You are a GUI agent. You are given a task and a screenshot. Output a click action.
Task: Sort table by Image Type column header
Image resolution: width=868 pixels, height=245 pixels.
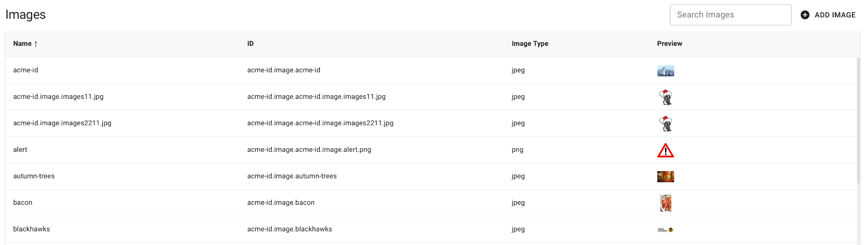click(x=530, y=44)
